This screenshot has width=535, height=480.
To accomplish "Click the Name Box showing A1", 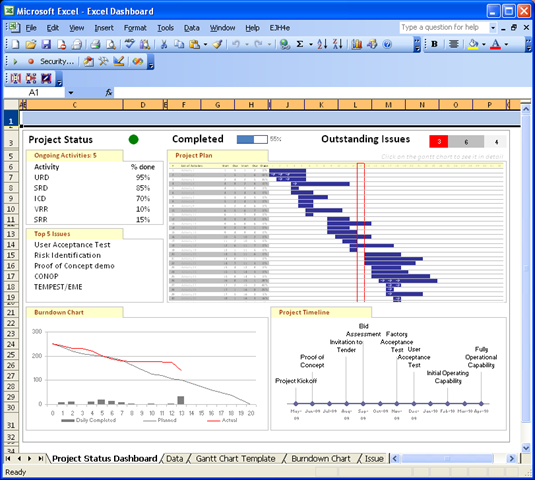I will pos(35,92).
